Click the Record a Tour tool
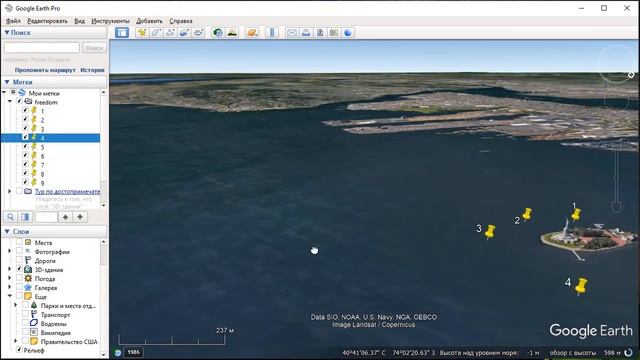This screenshot has height=360, width=640. [x=198, y=33]
